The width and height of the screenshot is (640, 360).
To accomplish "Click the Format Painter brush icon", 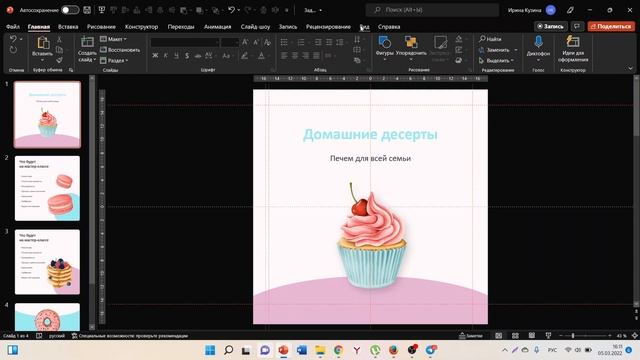I will (59, 60).
